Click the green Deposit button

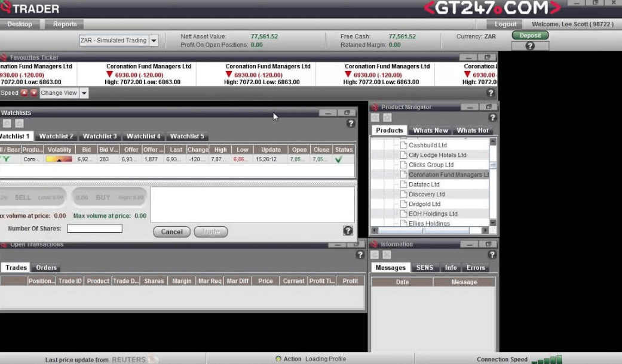[x=529, y=35]
